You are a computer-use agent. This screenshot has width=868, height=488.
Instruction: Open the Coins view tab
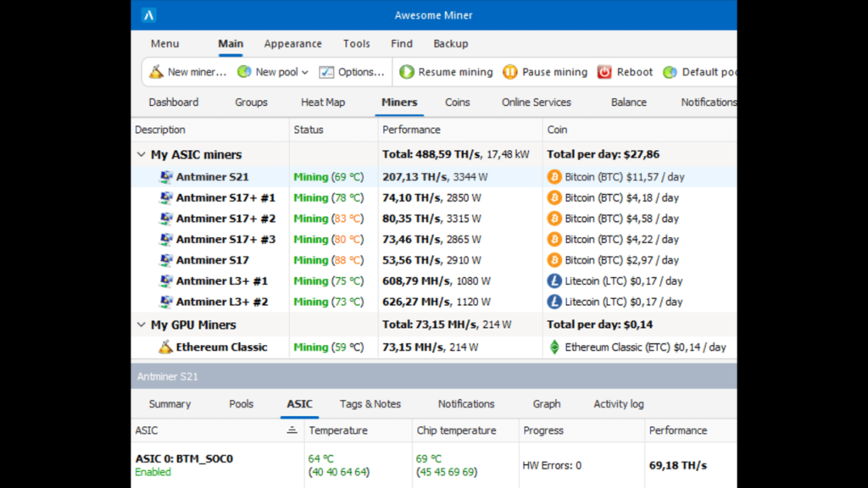click(x=457, y=103)
